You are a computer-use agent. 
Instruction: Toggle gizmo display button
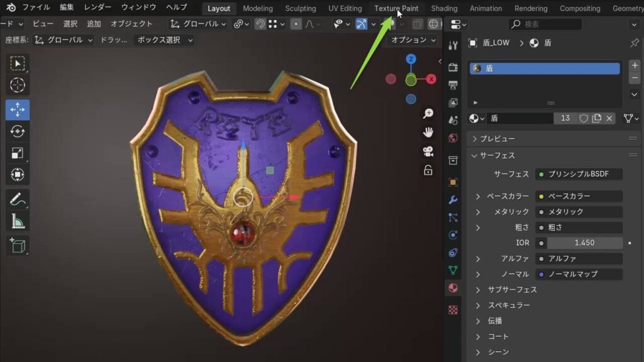coord(362,25)
